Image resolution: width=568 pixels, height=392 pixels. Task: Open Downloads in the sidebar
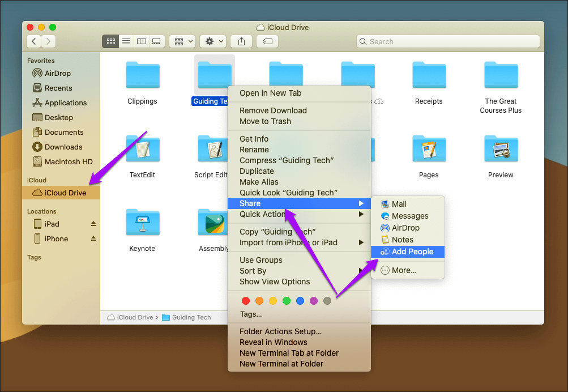tap(61, 147)
